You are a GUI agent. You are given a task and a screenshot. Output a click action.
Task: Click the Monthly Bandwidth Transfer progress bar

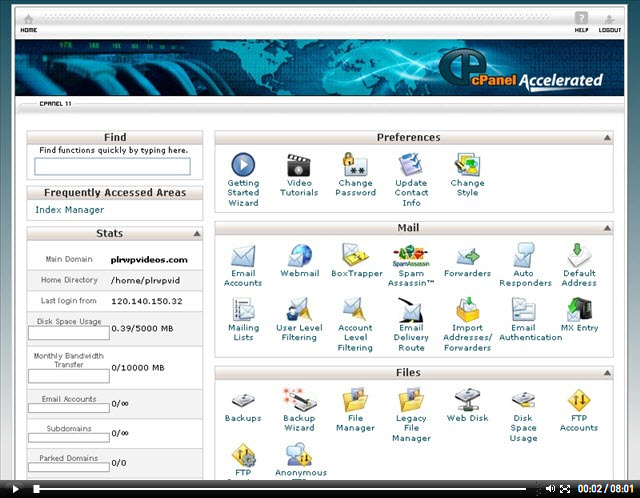click(69, 376)
